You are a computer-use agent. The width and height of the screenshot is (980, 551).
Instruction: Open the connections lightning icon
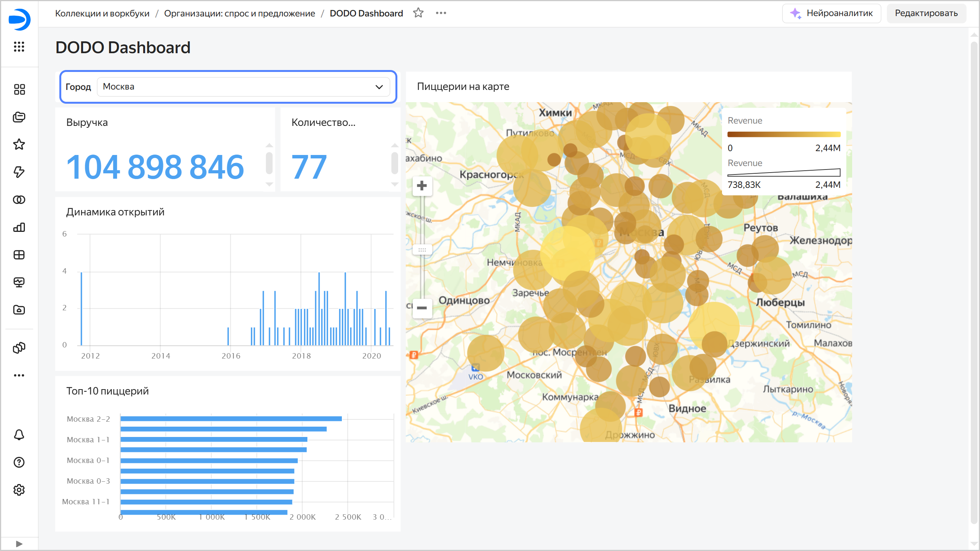pyautogui.click(x=19, y=172)
